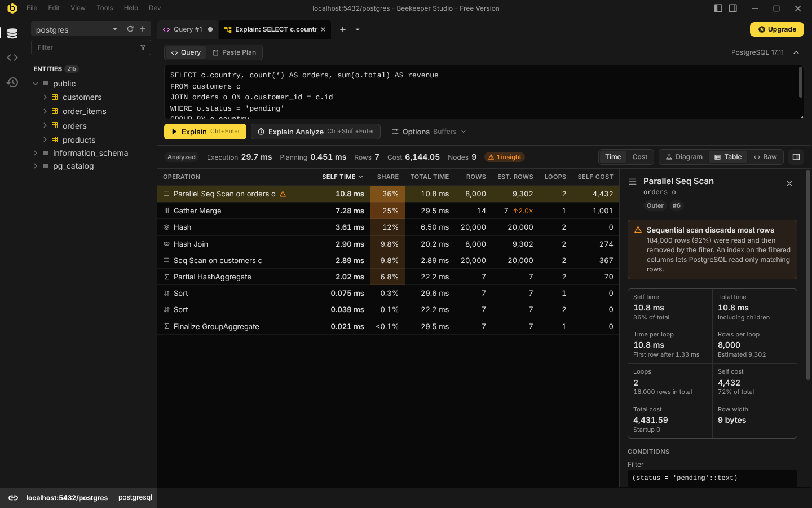Image resolution: width=812 pixels, height=508 pixels.
Task: Switch plan view to Raw
Action: (765, 157)
